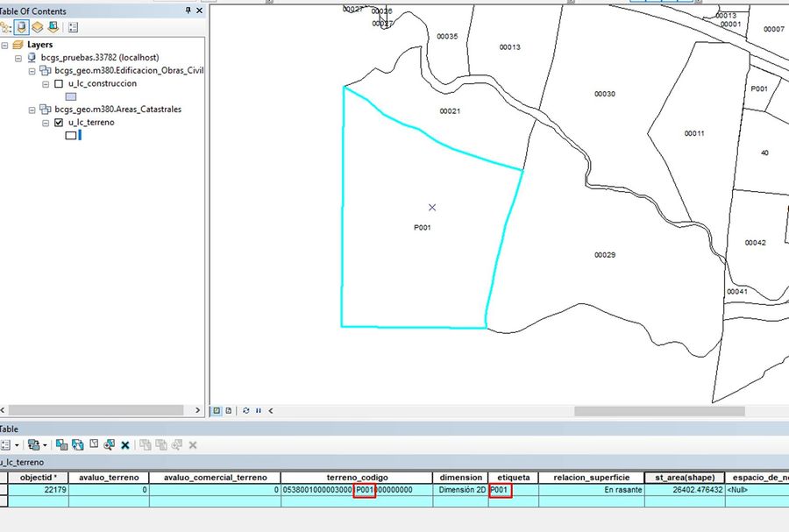Click Select By Attributes in table toolbar
Screen dimensions: 789x532
pyautogui.click(x=61, y=444)
